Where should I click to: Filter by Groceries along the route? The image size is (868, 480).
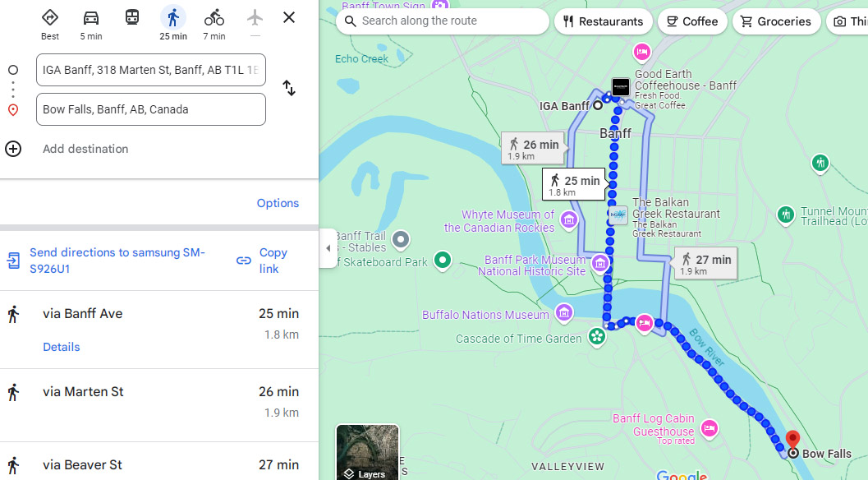coord(776,21)
